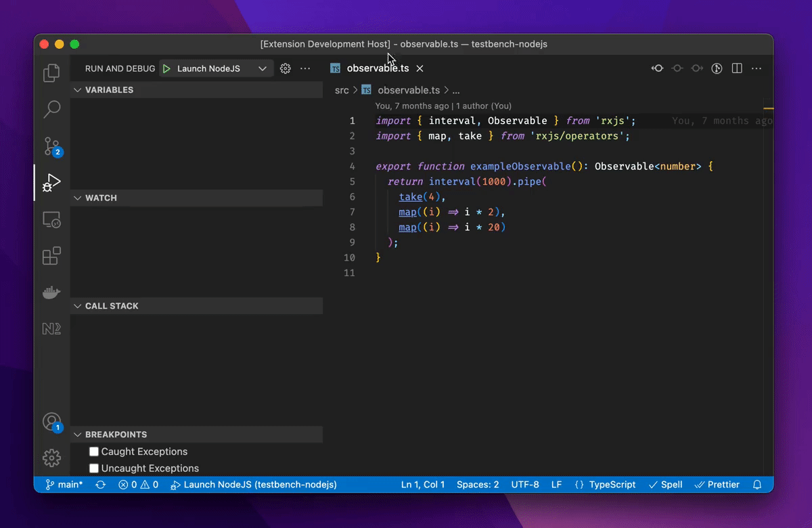This screenshot has height=528, width=812.
Task: Select the observable.ts editor tab
Action: click(377, 68)
